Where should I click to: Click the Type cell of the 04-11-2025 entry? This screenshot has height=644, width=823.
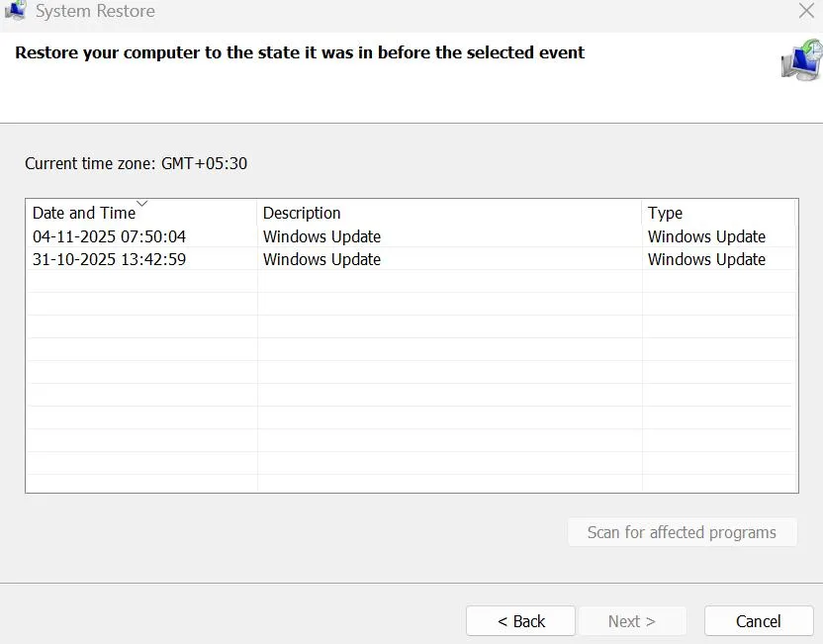click(x=706, y=236)
